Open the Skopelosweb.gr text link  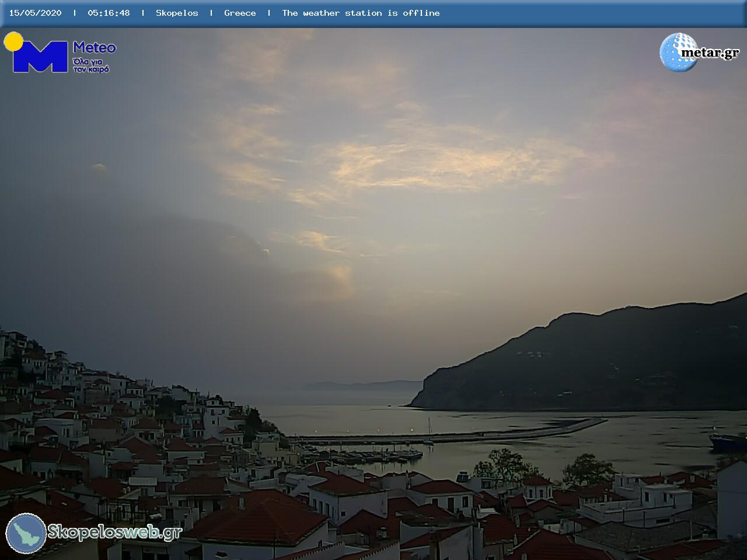[x=115, y=532]
